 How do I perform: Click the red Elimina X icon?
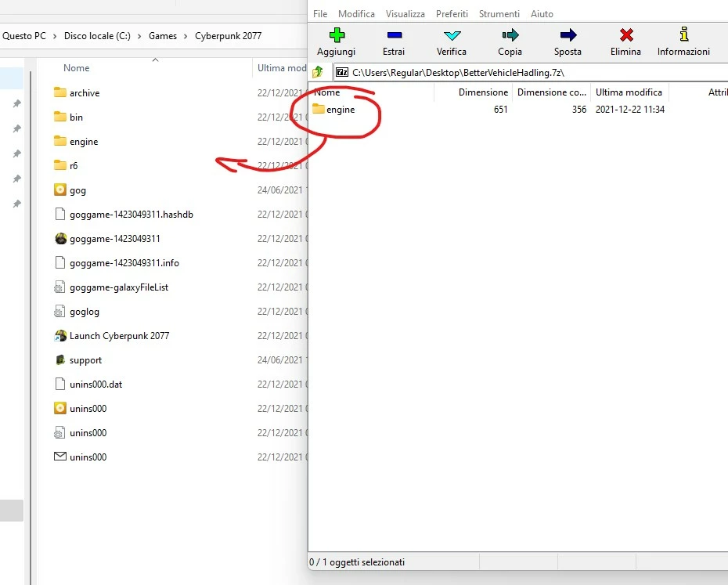[x=626, y=35]
